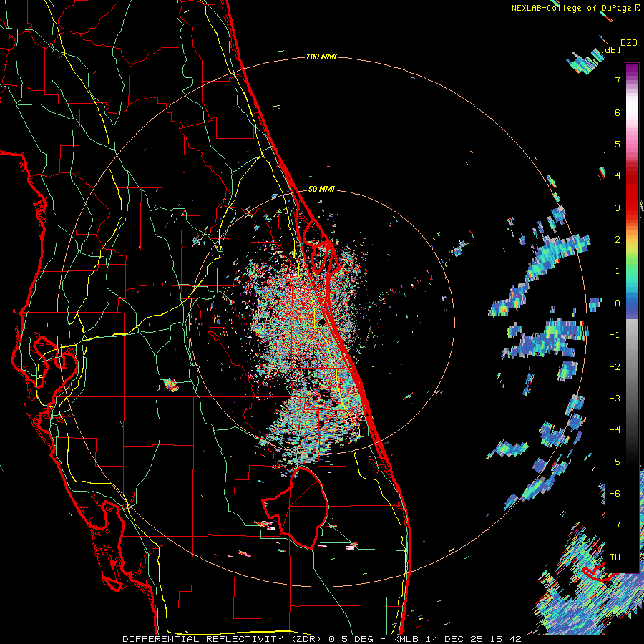644x644 pixels.
Task: Click the '4' value on the color scale
Action: point(618,175)
